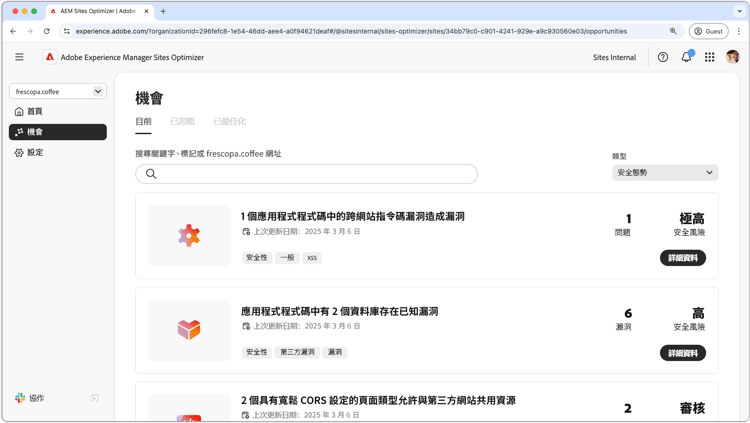The width and height of the screenshot is (750, 423).
Task: Open the 類型 filter dropdown
Action: [x=665, y=173]
